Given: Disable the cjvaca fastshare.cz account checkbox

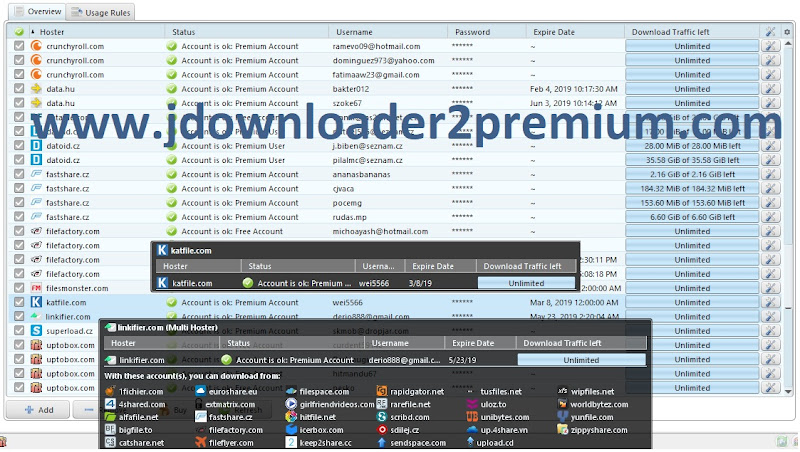Looking at the screenshot, I should pyautogui.click(x=19, y=188).
